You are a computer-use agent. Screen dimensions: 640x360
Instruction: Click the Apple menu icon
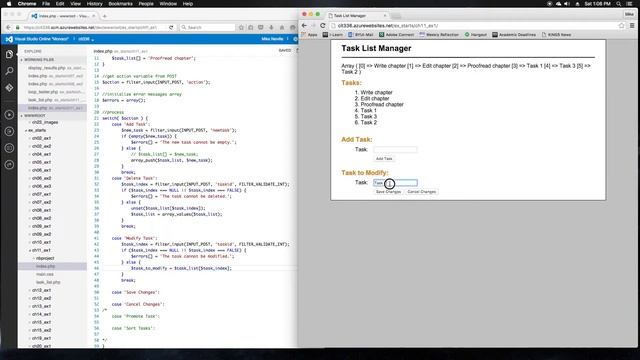click(x=9, y=4)
